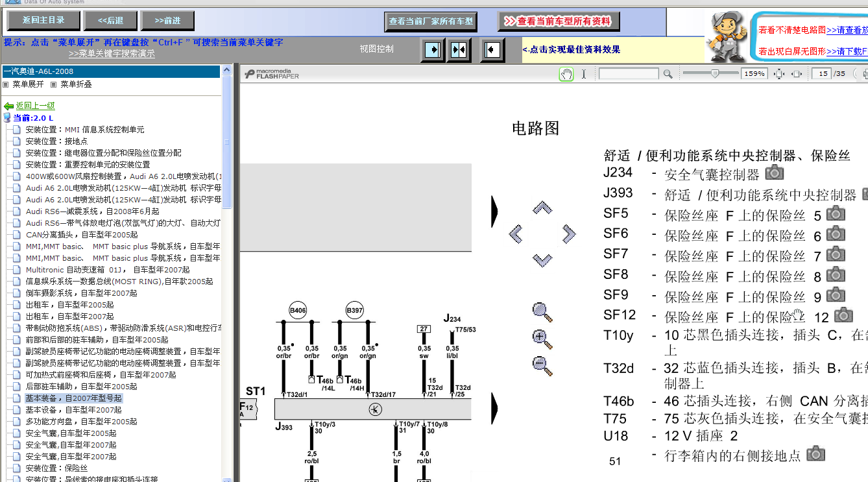Open 倒车摄影系统,自车型年2007起

[x=81, y=293]
